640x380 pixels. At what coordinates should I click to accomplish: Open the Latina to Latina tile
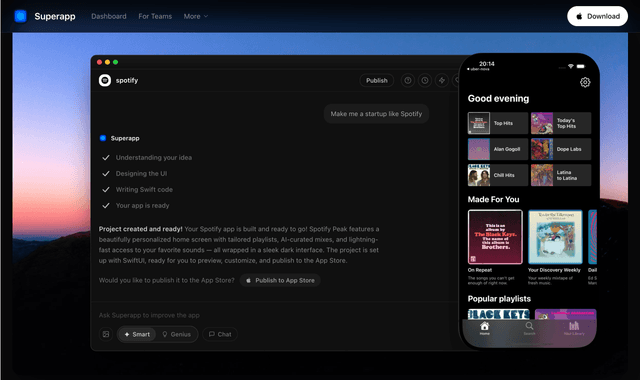click(x=561, y=175)
